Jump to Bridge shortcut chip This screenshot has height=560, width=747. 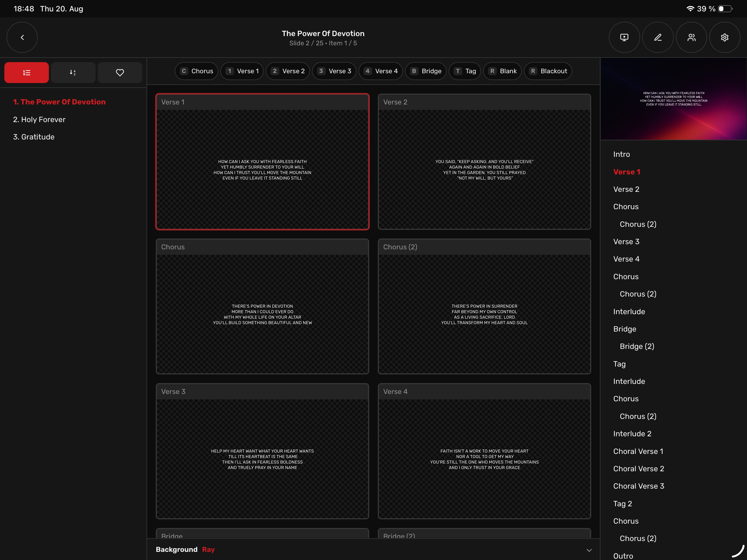[x=426, y=71]
